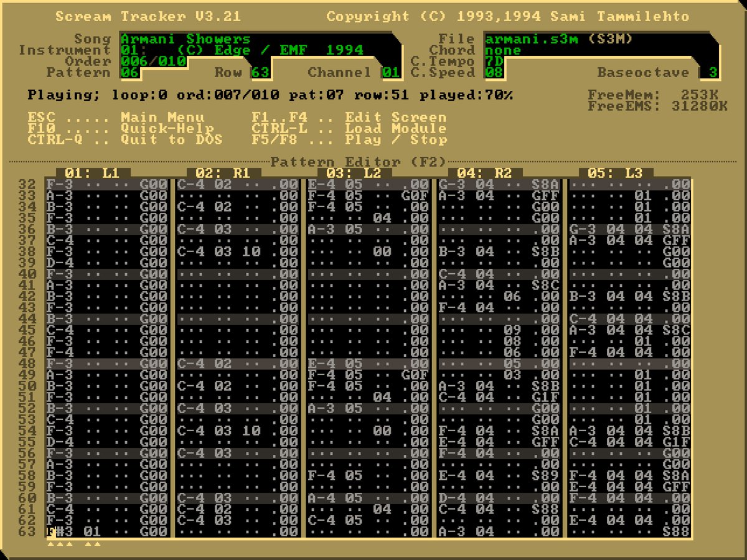Click the Pattern number field 06
Viewport: 747px width, 560px height.
point(129,72)
